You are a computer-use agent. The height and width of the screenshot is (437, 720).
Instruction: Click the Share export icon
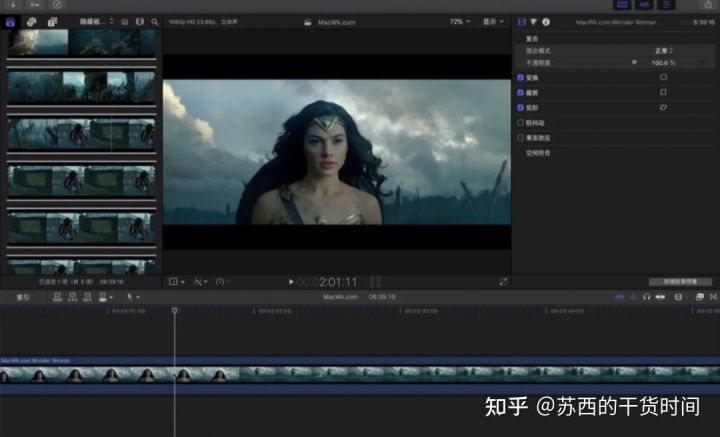[708, 5]
